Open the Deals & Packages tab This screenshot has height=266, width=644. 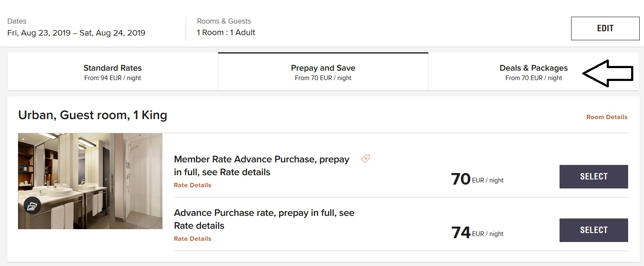pos(533,72)
